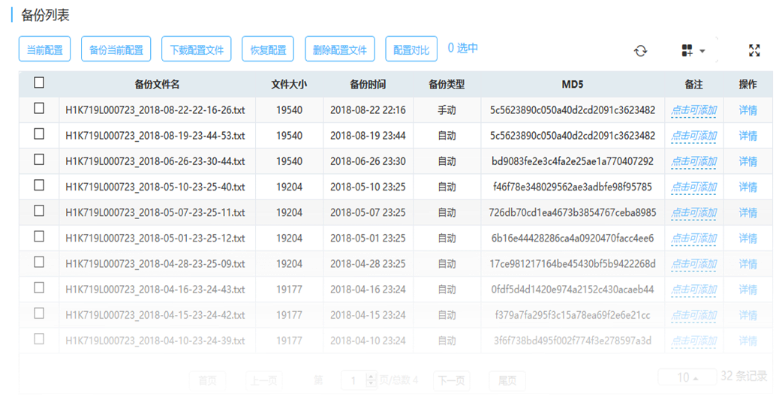Sort by the 文件大小 column header

pyautogui.click(x=289, y=84)
